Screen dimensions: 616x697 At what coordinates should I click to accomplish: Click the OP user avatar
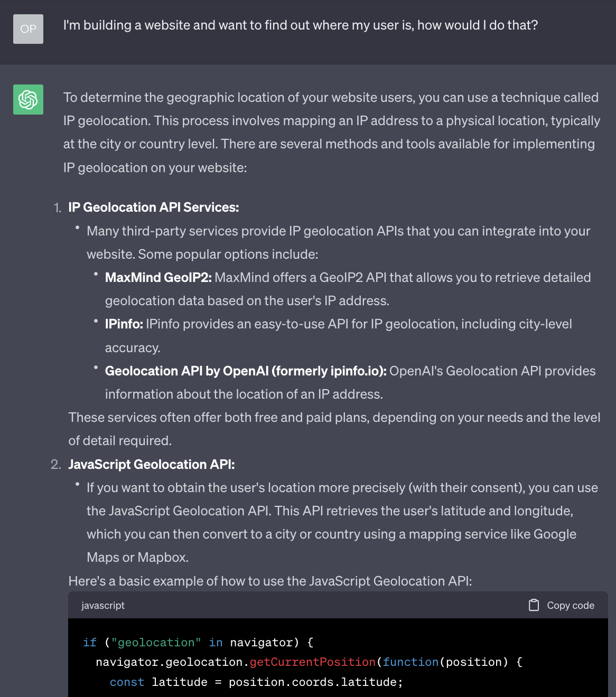[28, 29]
